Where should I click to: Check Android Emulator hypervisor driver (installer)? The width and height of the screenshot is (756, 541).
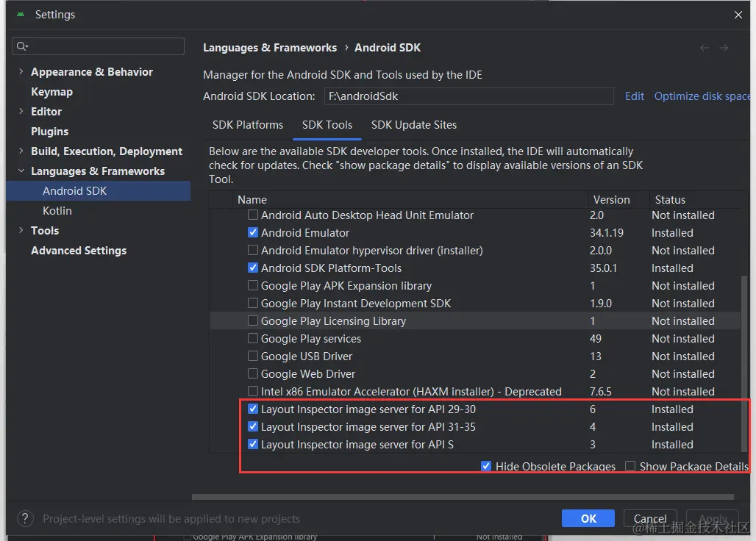[x=253, y=250]
